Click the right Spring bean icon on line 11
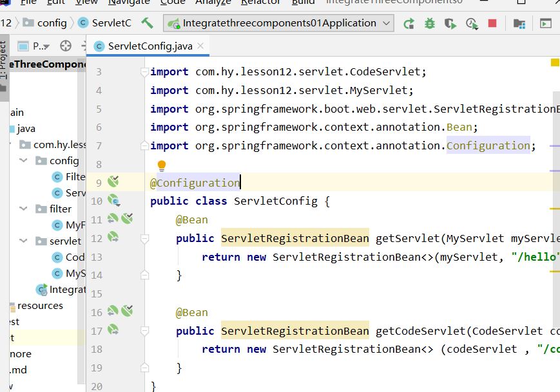560x392 pixels. tap(127, 218)
